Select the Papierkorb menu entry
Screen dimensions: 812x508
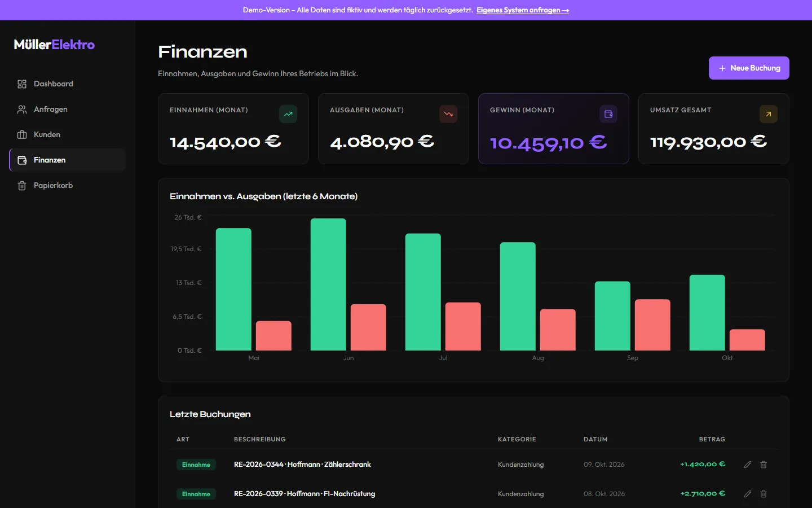pyautogui.click(x=68, y=186)
